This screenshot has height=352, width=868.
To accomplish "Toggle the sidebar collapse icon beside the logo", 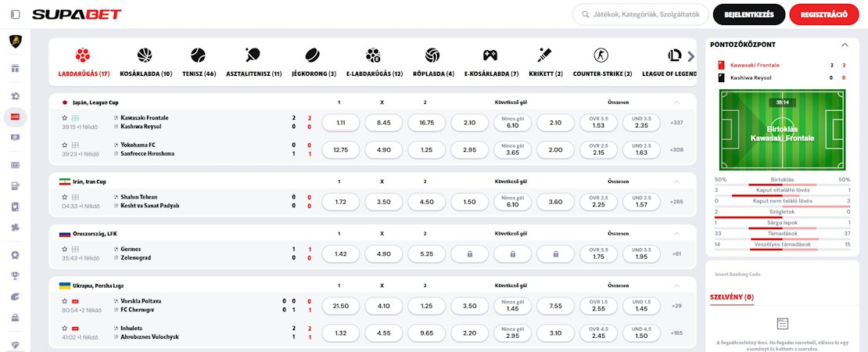I will point(15,14).
